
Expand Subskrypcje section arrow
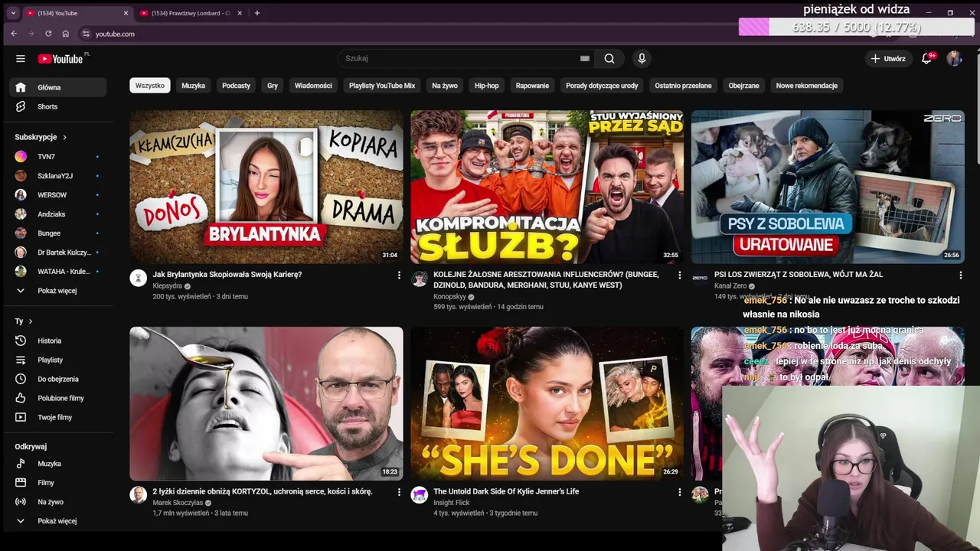click(64, 137)
